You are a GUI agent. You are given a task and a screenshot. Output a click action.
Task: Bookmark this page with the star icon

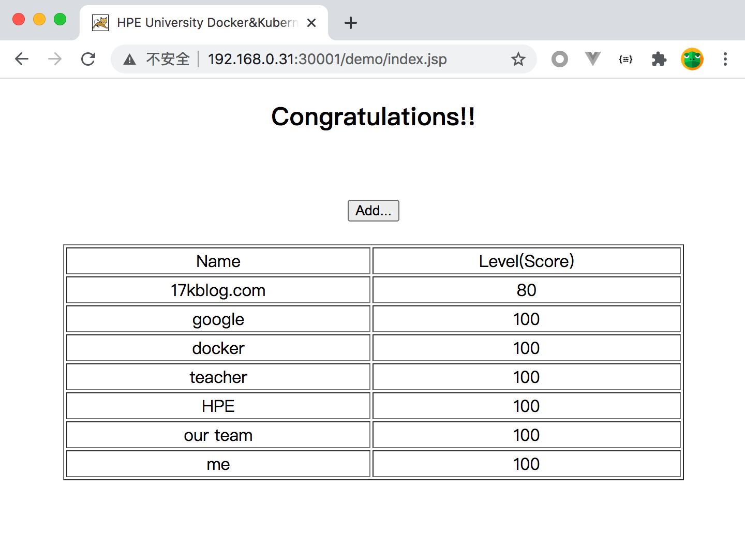(x=518, y=59)
